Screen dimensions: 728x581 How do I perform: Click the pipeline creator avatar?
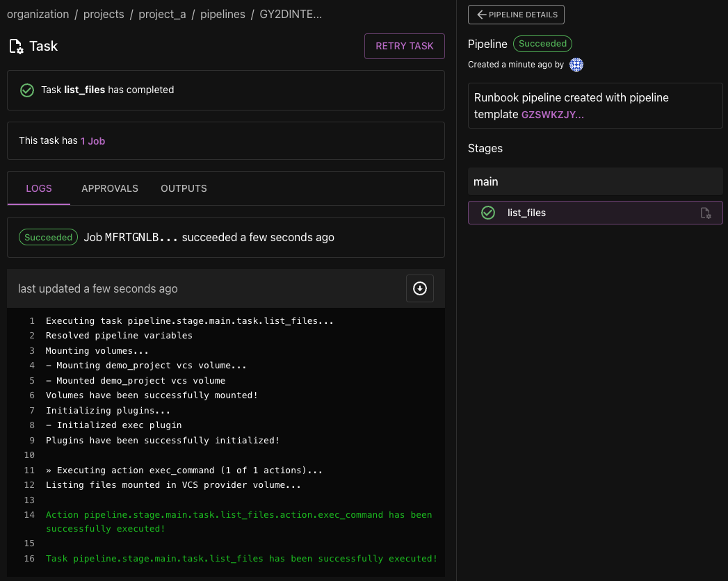point(576,65)
